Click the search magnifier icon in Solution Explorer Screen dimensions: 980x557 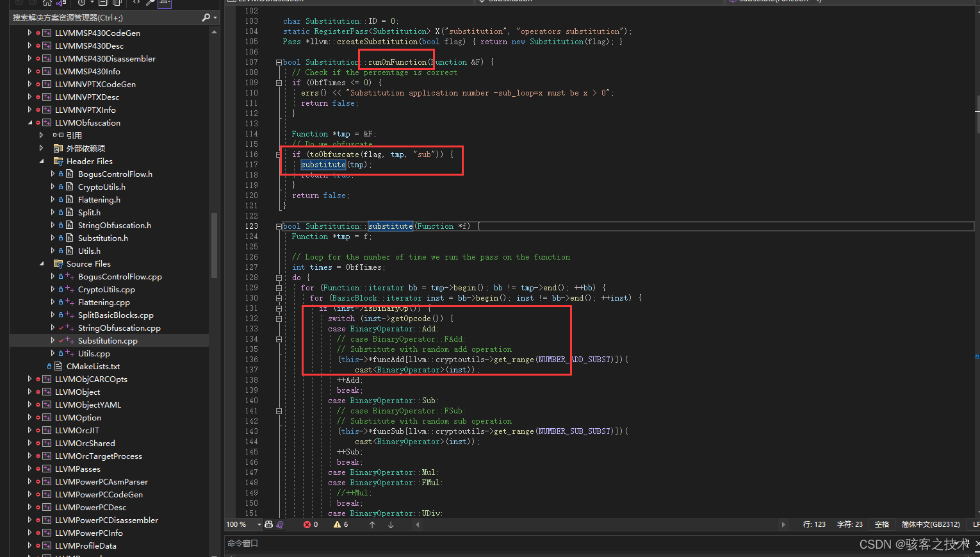pyautogui.click(x=206, y=17)
